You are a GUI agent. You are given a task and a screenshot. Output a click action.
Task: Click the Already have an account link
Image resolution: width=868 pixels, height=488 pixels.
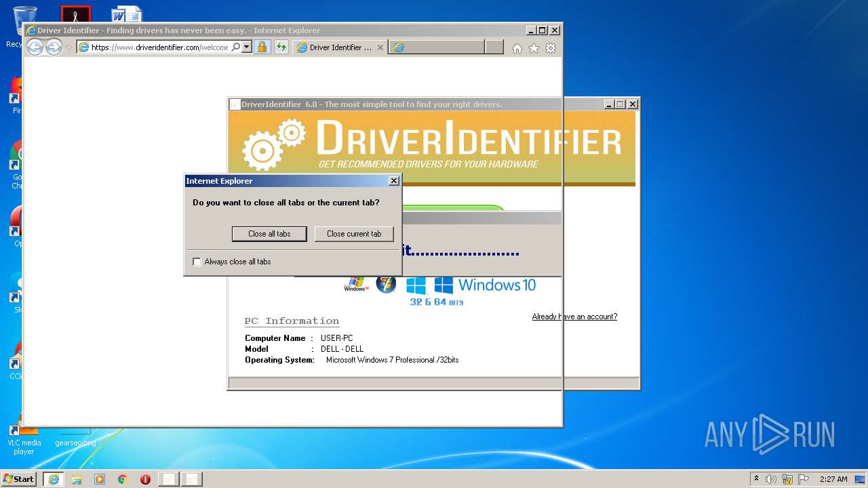click(574, 317)
